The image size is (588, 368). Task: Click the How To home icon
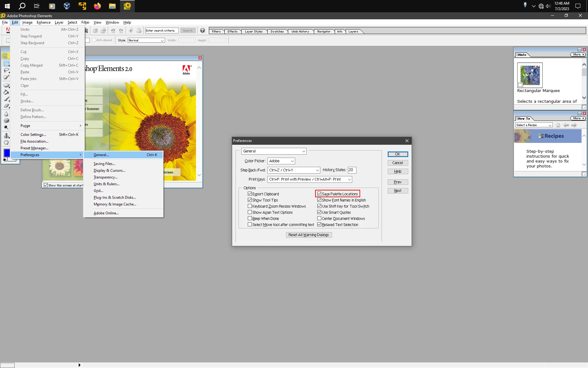point(558,125)
